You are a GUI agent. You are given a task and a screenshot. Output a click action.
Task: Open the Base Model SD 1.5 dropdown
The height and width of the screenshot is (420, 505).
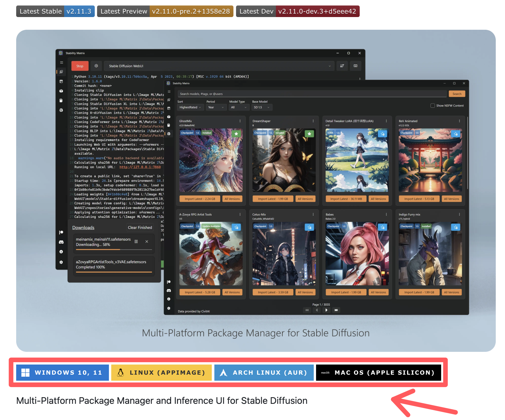pyautogui.click(x=262, y=107)
